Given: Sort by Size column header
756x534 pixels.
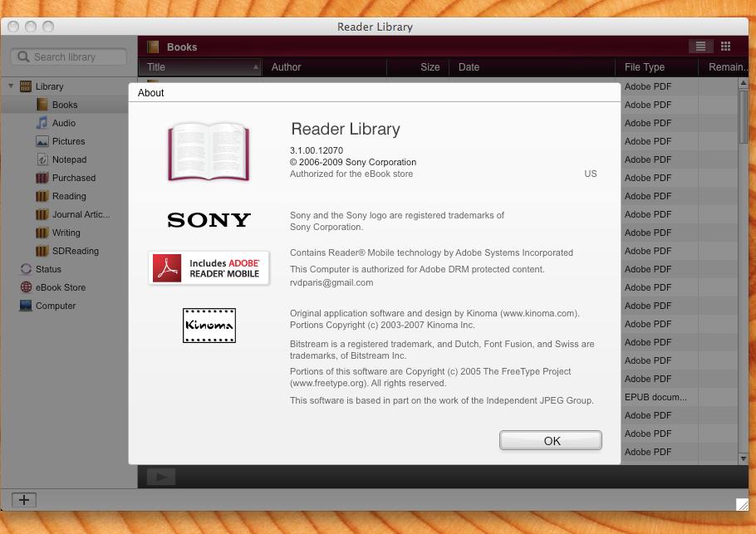Looking at the screenshot, I should (x=418, y=67).
